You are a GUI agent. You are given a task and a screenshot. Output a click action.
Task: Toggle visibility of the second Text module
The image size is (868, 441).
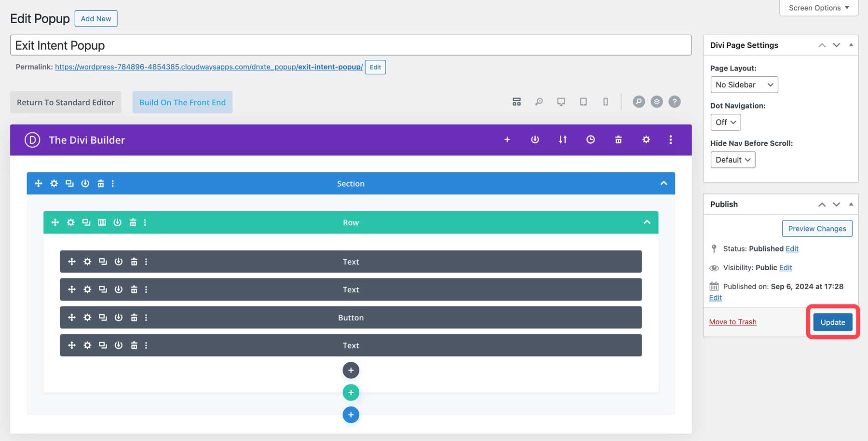(x=119, y=289)
